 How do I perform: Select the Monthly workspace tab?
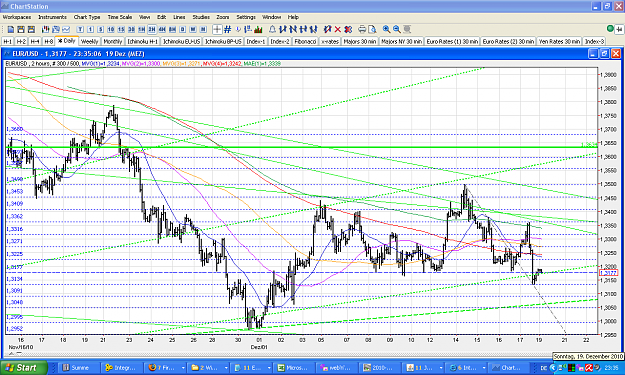coord(113,41)
